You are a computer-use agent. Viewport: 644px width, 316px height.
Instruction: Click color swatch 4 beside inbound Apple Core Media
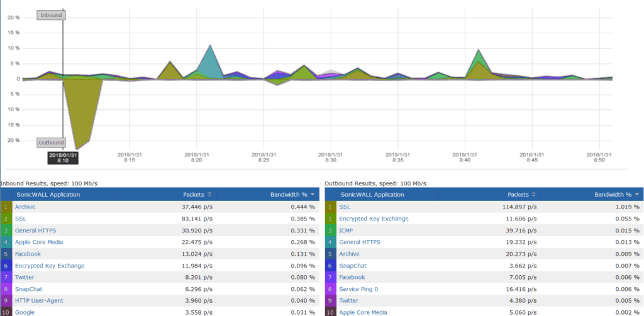coord(6,242)
